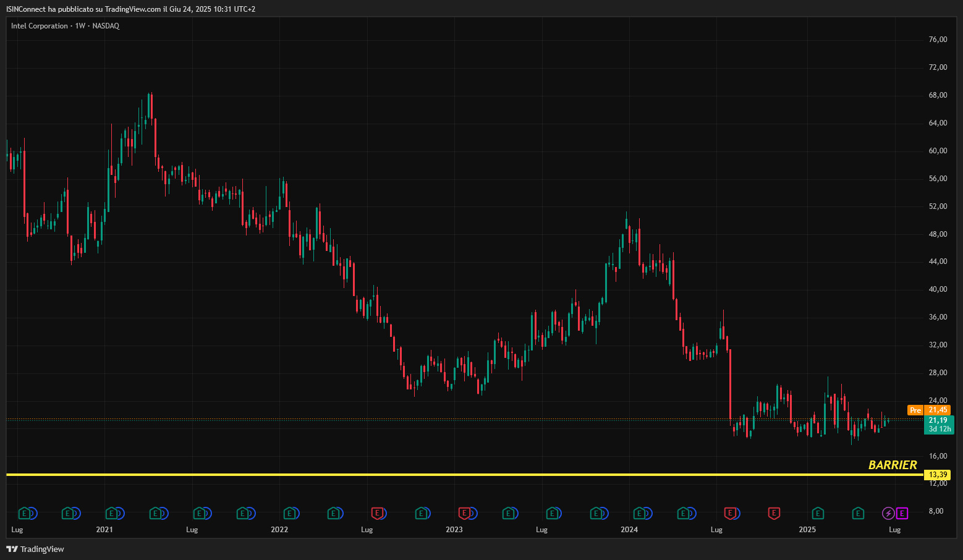The image size is (963, 560).
Task: Select the orange 21,45 pre-market price tag
Action: tap(938, 410)
